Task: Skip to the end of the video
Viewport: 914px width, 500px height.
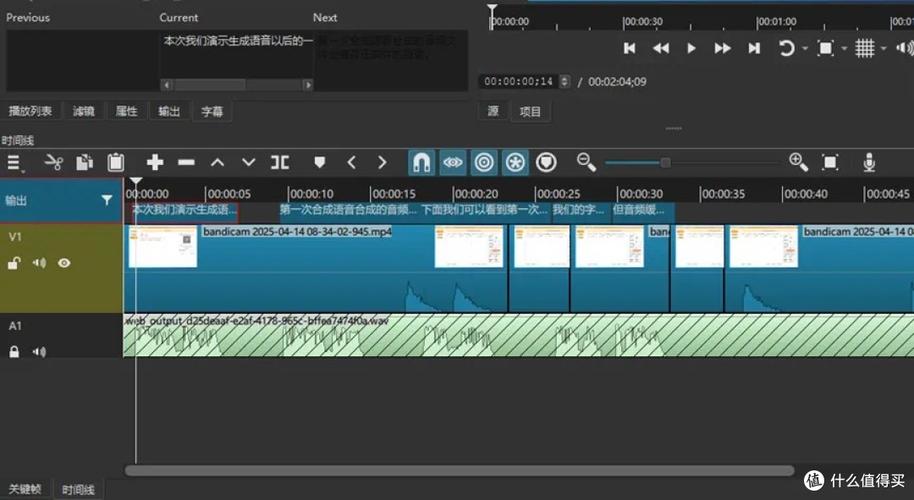Action: pos(754,48)
